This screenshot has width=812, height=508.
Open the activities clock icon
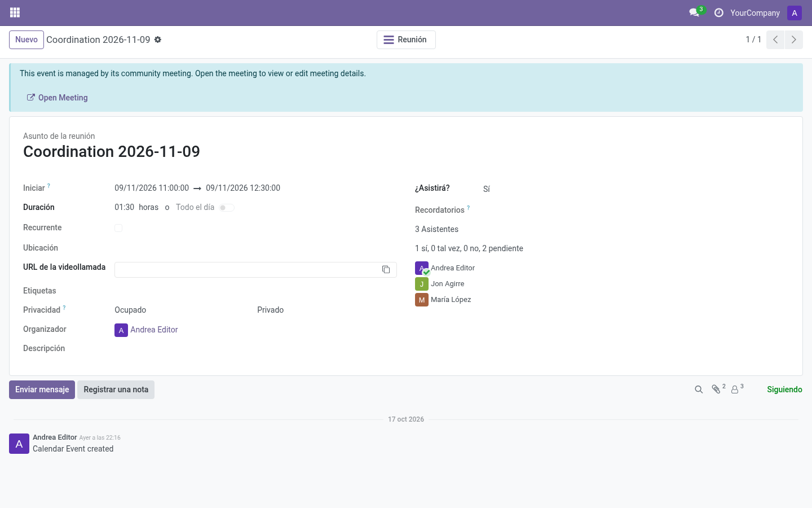click(718, 12)
